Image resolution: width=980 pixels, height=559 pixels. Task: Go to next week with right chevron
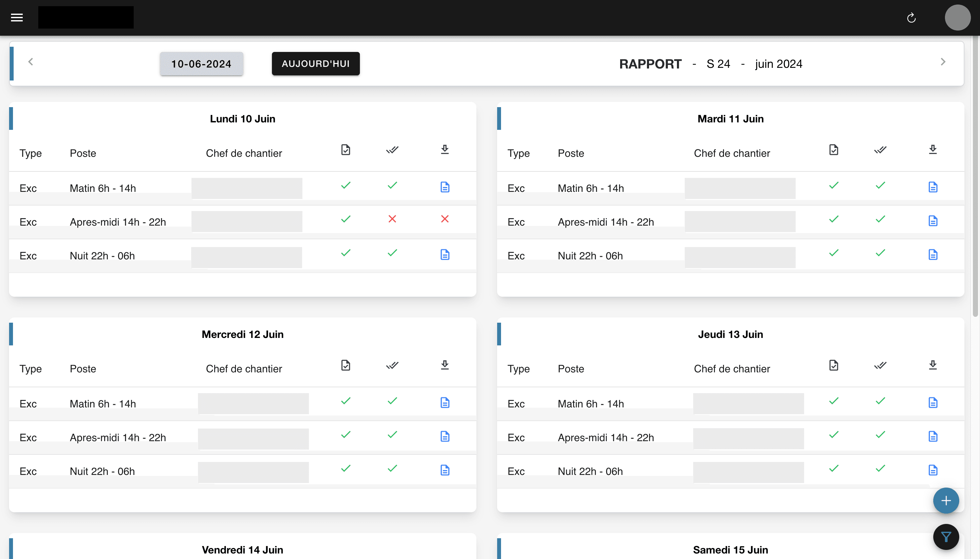pos(943,62)
